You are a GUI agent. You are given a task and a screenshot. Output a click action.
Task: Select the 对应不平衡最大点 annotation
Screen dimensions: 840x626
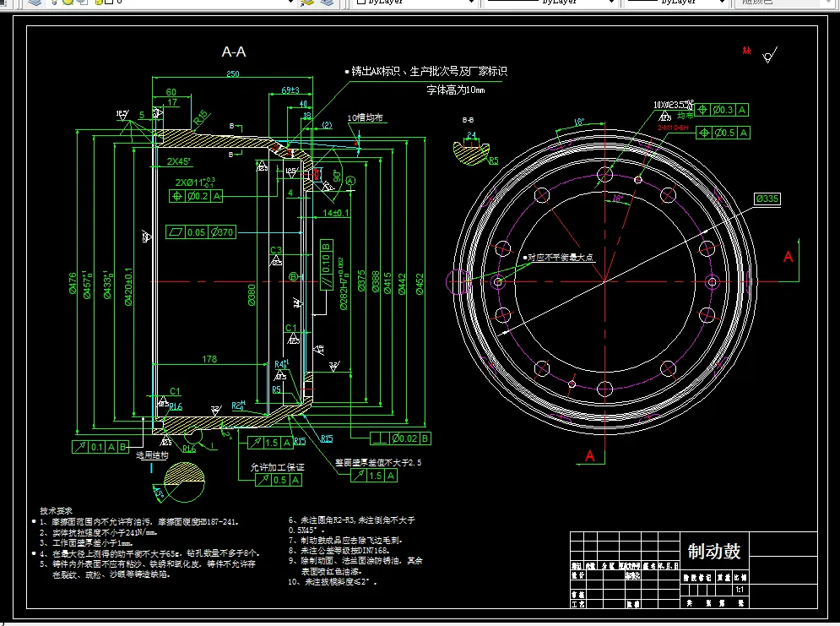coord(561,258)
